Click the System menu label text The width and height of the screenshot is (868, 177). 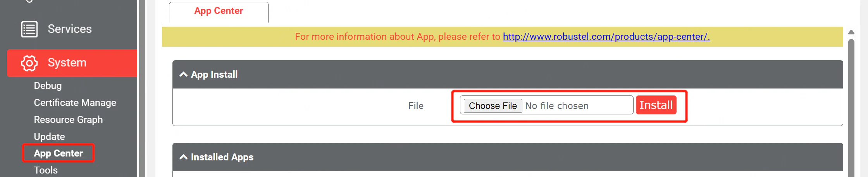tap(67, 63)
